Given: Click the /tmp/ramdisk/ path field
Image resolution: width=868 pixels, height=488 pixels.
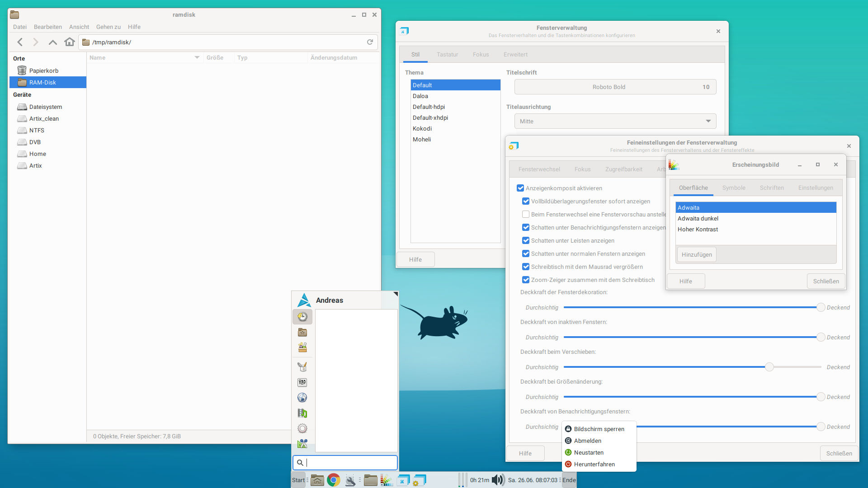Looking at the screenshot, I should [x=228, y=42].
